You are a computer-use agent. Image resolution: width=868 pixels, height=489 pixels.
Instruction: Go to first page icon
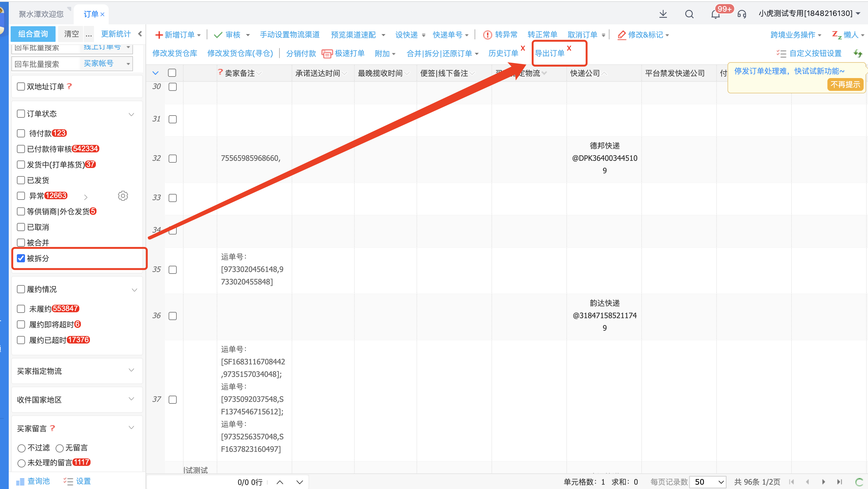point(792,482)
